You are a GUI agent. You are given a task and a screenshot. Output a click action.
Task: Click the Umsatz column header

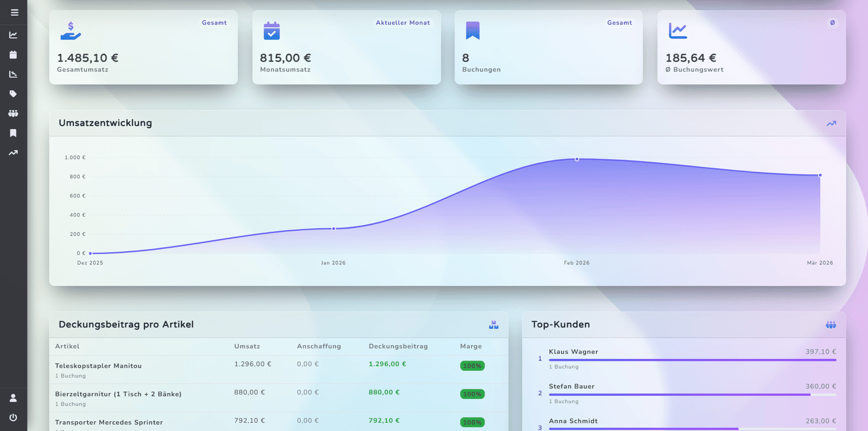(x=247, y=346)
